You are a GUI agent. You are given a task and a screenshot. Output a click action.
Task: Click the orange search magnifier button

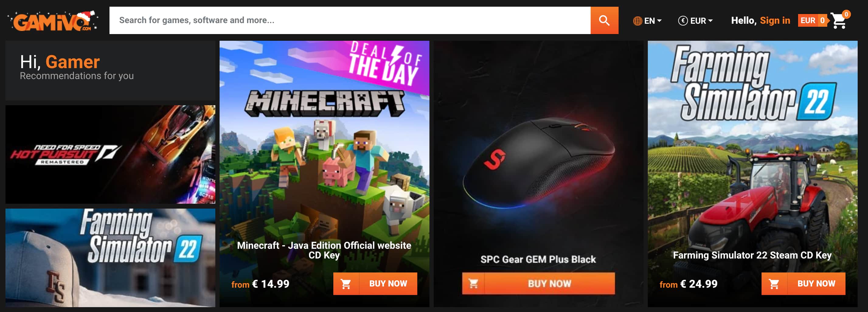[x=604, y=20]
